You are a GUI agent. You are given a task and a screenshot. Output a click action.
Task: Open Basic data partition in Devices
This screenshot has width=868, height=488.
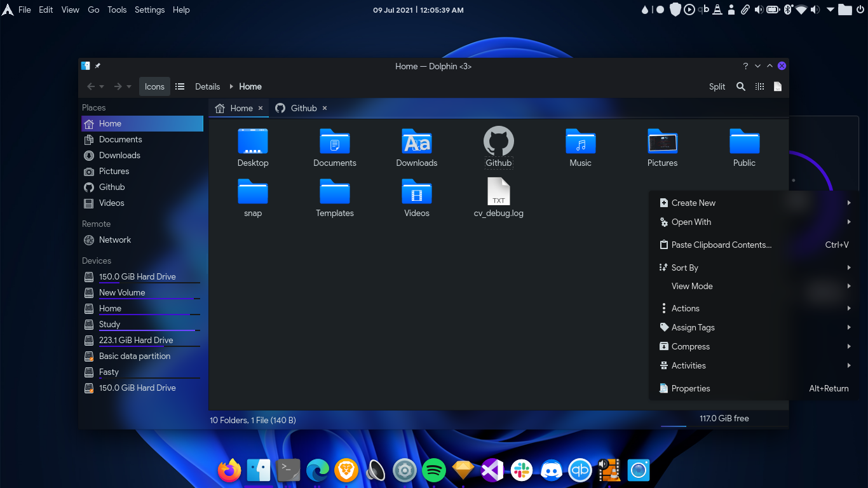point(142,356)
